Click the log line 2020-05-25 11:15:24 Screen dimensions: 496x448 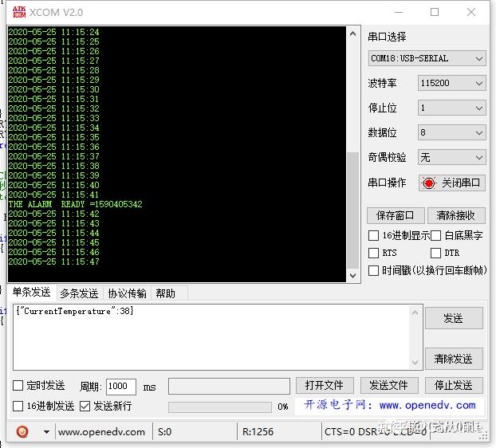(x=53, y=32)
